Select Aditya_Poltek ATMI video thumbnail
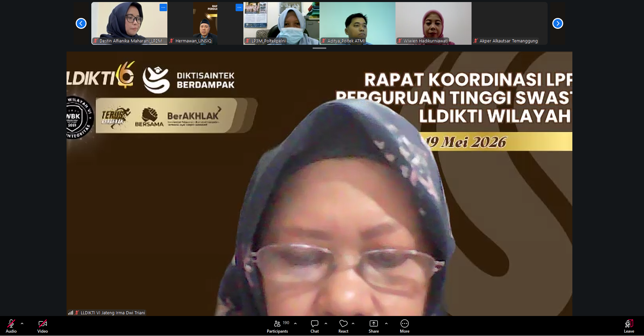Viewport: 644px width, 336px height. (x=357, y=23)
